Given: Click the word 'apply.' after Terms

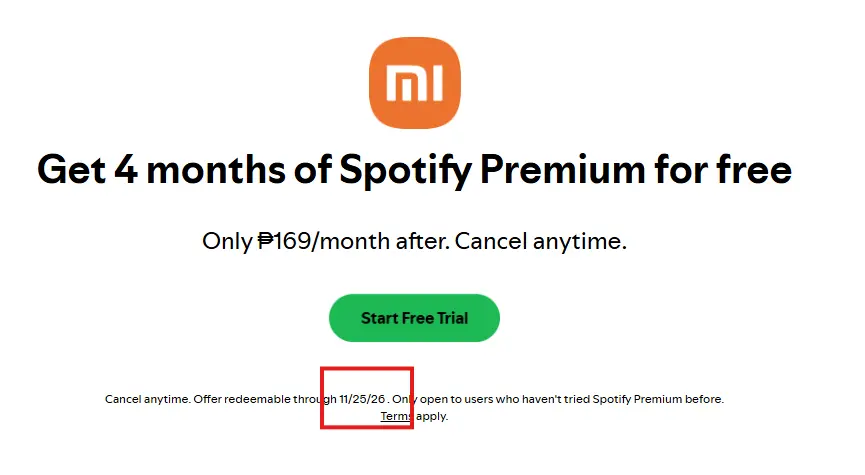Looking at the screenshot, I should [432, 417].
